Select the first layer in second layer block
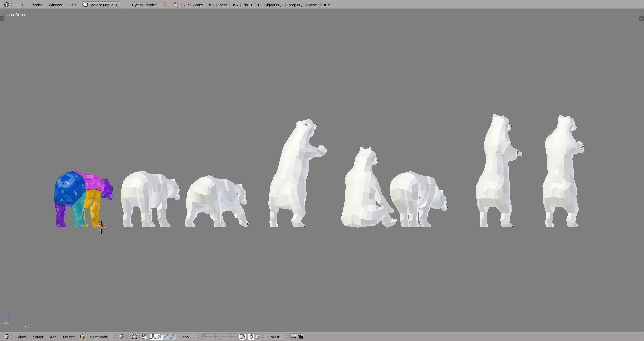Viewport: 644px width, 341px height. click(222, 335)
